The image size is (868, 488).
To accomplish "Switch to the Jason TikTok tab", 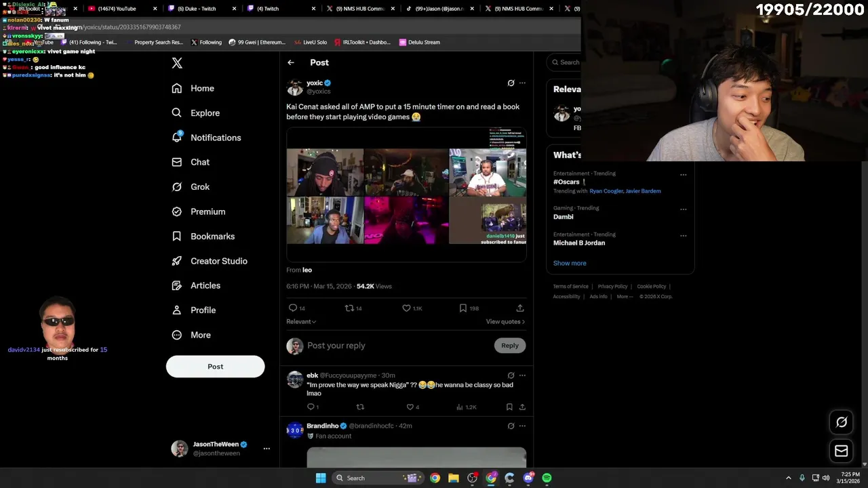I will (438, 9).
